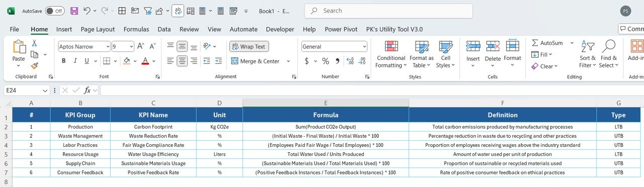644x187 pixels.
Task: Click the filter funnel icon in quick access toolbar
Action: pos(147,11)
